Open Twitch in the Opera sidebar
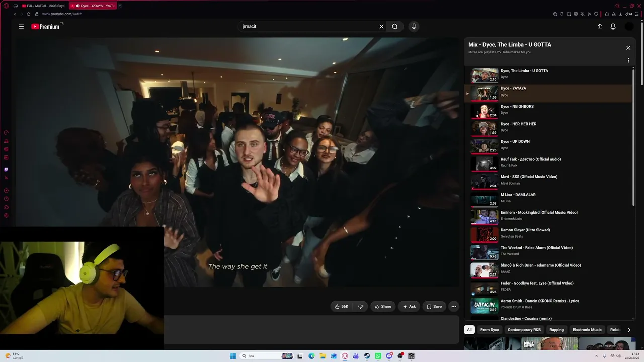The image size is (644, 362). coord(6,170)
